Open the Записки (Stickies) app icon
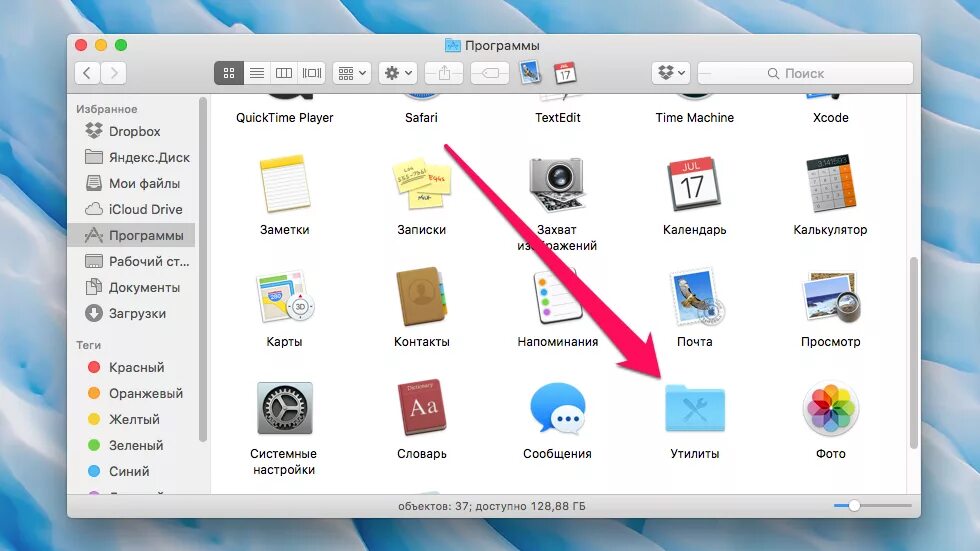 (x=421, y=184)
